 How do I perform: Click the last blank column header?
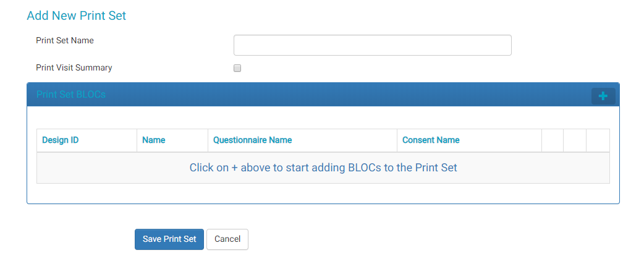598,140
